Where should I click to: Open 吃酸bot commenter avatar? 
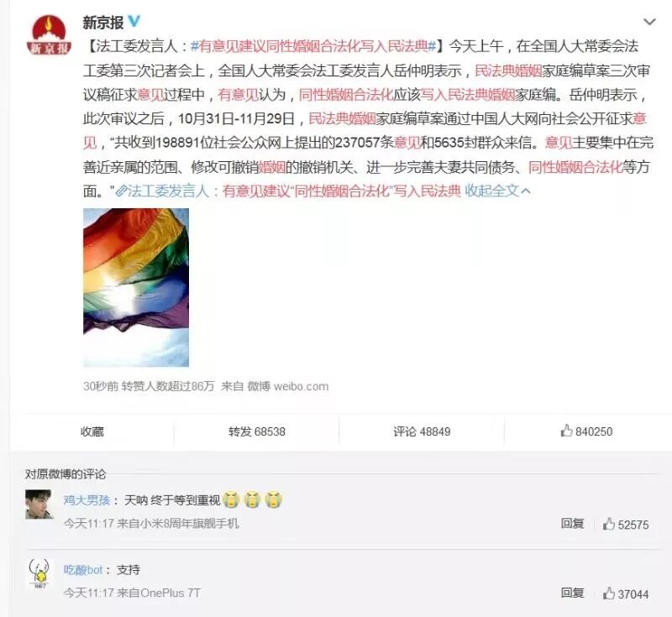[x=39, y=573]
